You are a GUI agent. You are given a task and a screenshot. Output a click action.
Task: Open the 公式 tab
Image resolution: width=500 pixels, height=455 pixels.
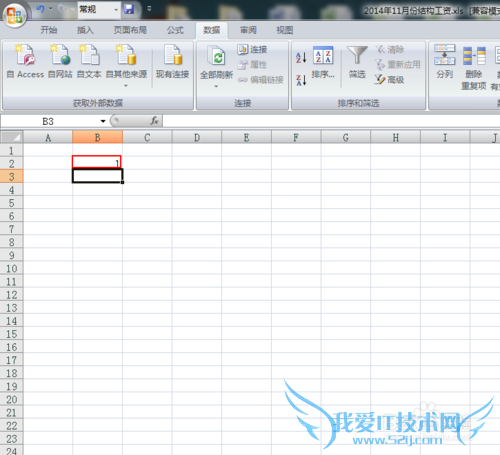pyautogui.click(x=175, y=30)
